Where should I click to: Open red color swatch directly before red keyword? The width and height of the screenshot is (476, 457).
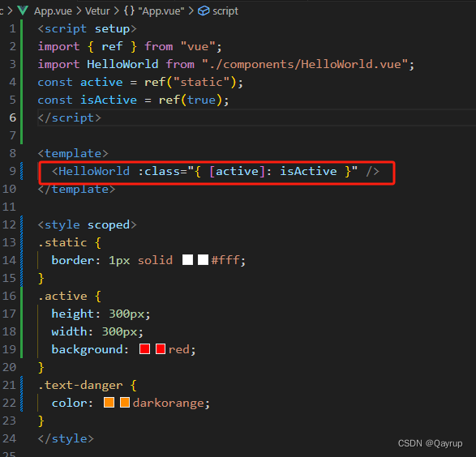coord(161,349)
